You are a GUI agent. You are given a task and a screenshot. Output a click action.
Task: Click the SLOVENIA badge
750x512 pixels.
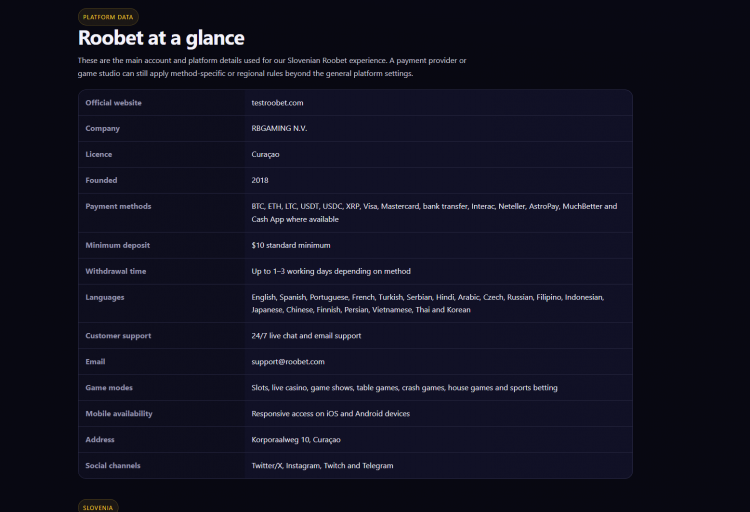(98, 507)
